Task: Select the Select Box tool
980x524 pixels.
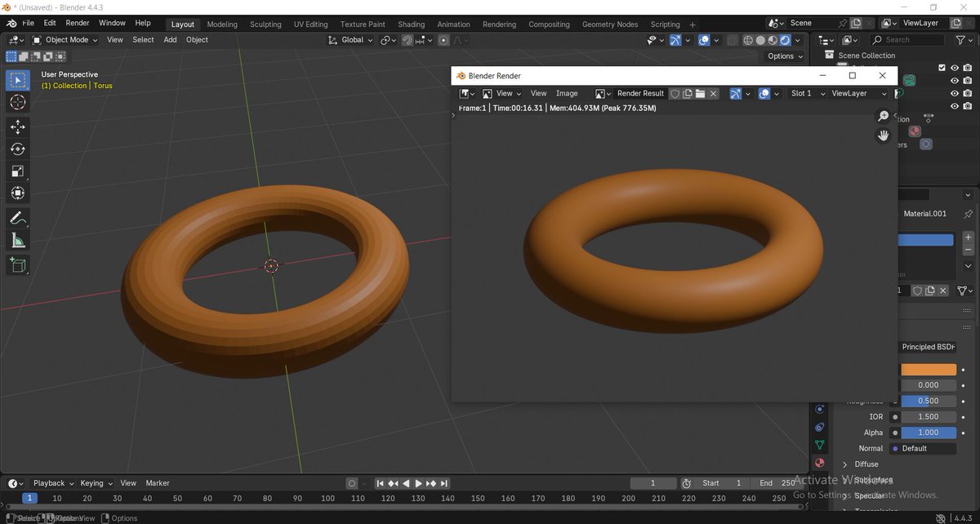Action: tap(18, 80)
